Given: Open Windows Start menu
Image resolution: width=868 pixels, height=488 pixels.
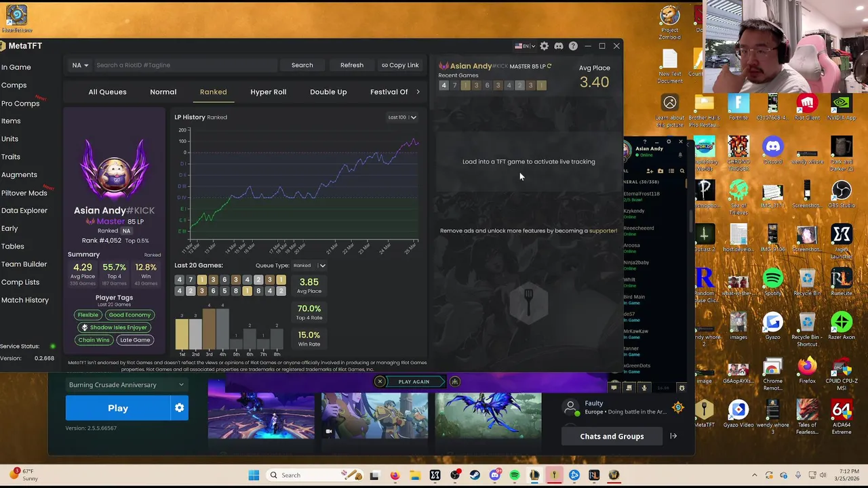Looking at the screenshot, I should (x=254, y=475).
